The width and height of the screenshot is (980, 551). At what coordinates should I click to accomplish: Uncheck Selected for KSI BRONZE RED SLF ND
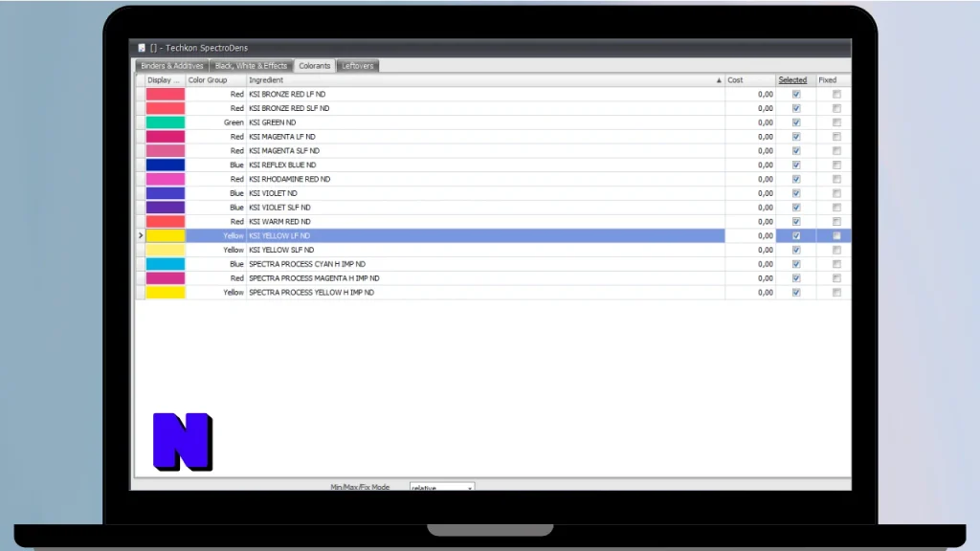pos(796,108)
